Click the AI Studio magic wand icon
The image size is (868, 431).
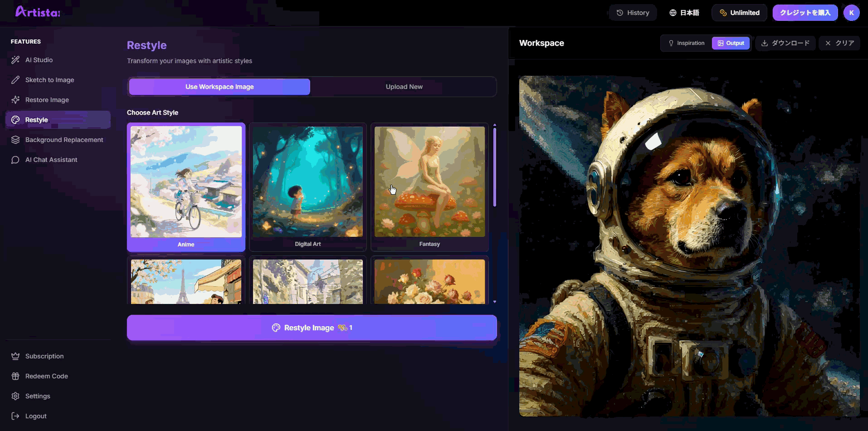15,60
